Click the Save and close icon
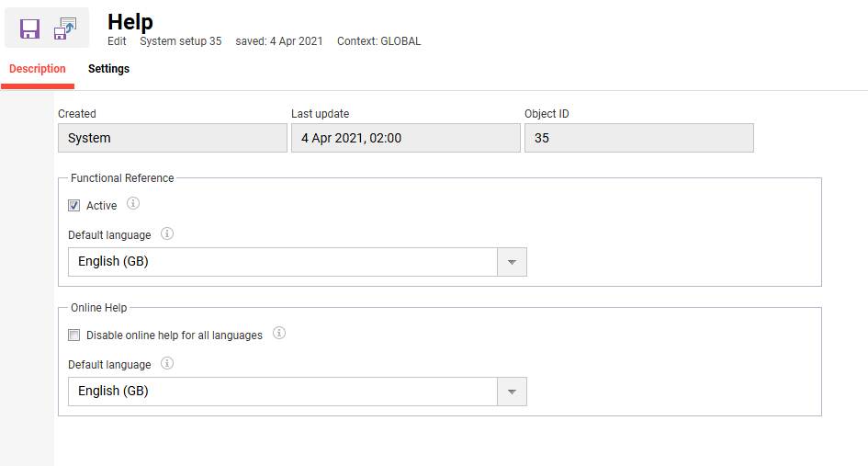This screenshot has width=868, height=466. pyautogui.click(x=65, y=28)
